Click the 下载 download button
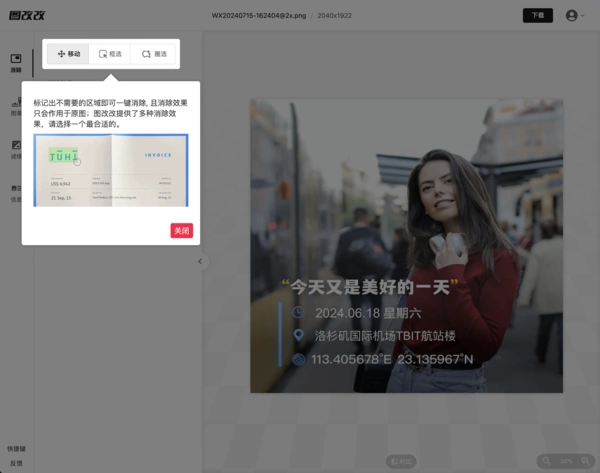The height and width of the screenshot is (473, 600). [x=537, y=15]
